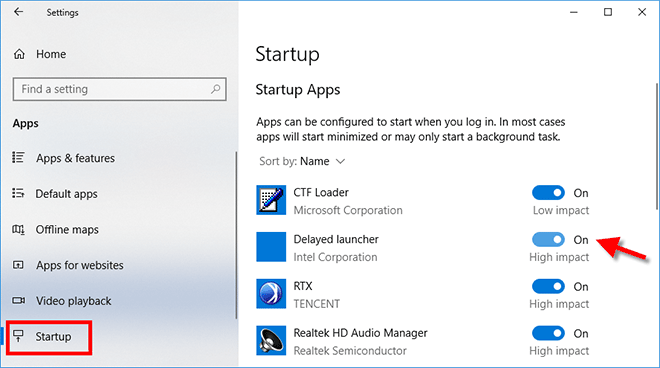Viewport: 660px width, 368px height.
Task: Click the Startup Apps heading
Action: coord(298,90)
